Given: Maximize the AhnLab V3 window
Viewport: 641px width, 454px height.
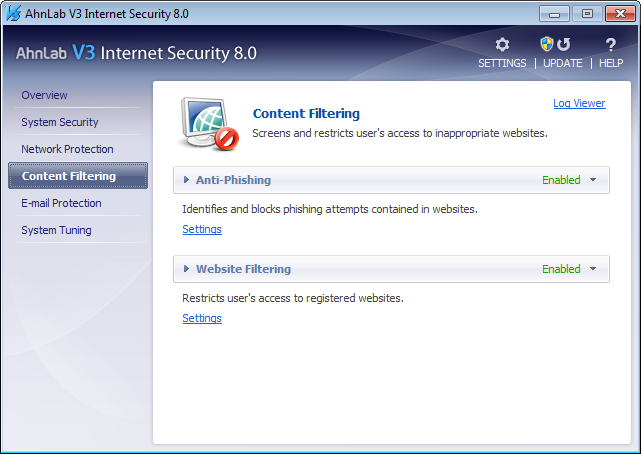Looking at the screenshot, I should point(587,13).
